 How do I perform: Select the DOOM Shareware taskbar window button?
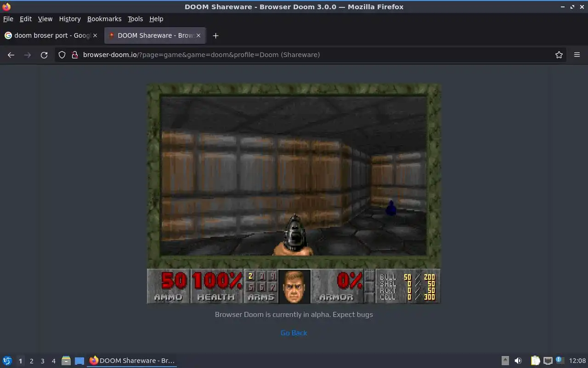(132, 361)
